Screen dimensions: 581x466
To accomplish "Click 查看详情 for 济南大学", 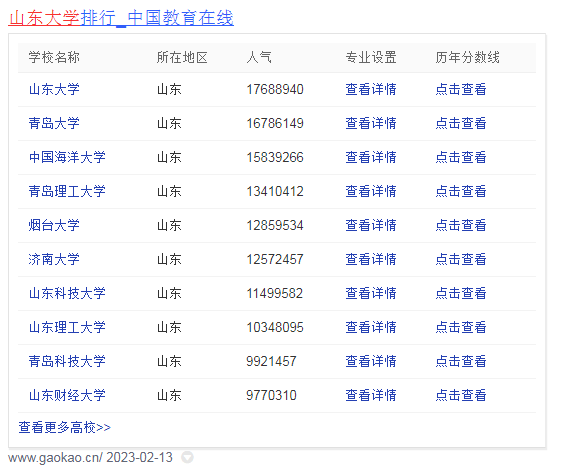I will 371,259.
